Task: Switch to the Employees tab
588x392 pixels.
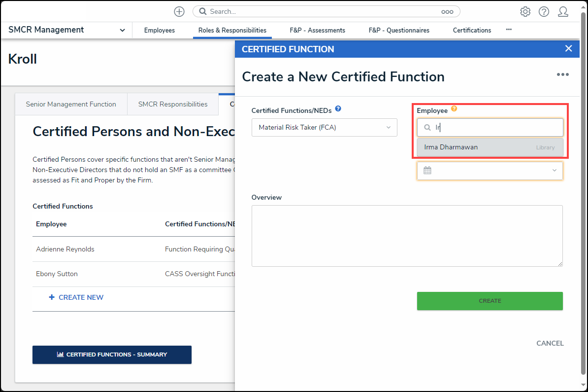Action: 159,31
